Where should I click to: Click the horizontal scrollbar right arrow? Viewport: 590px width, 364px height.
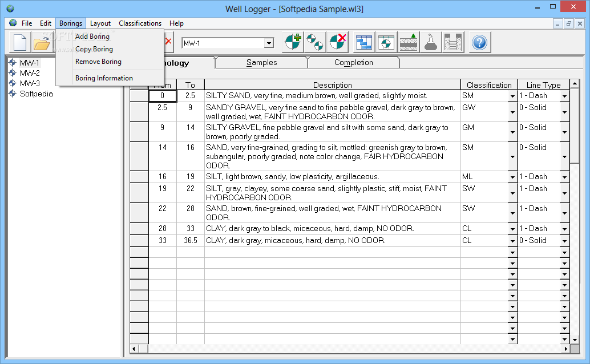point(565,349)
